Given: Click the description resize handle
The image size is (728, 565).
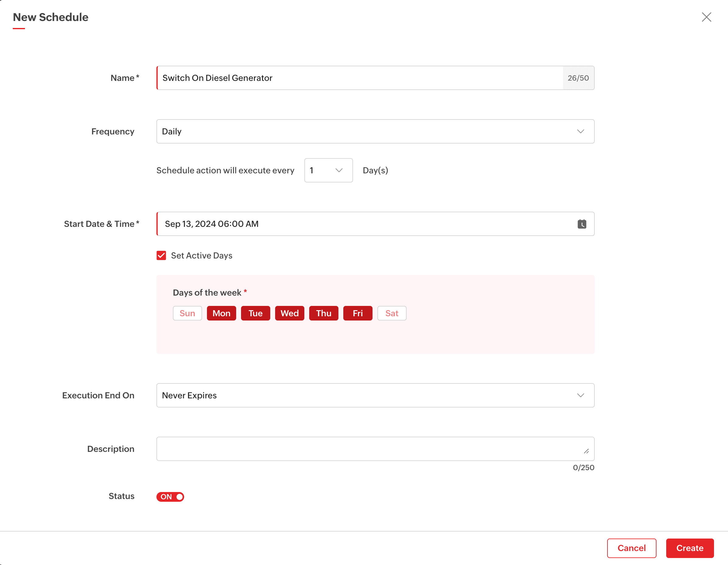Looking at the screenshot, I should [x=586, y=451].
